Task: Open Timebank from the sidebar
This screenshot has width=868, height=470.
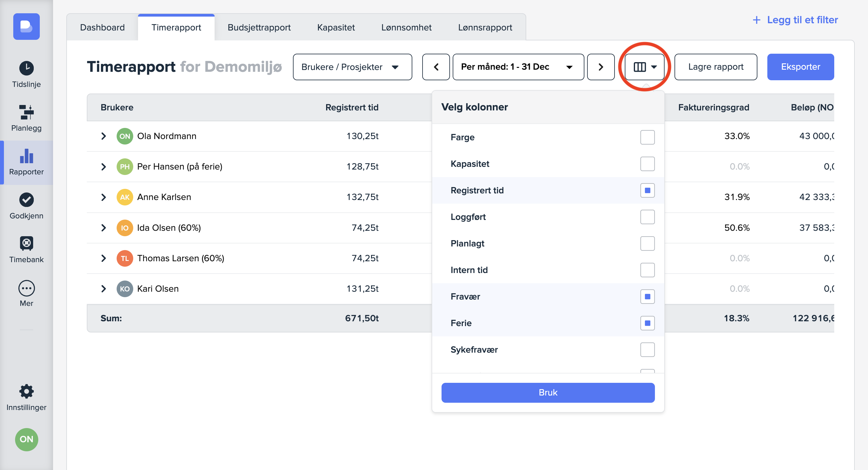Action: point(26,249)
